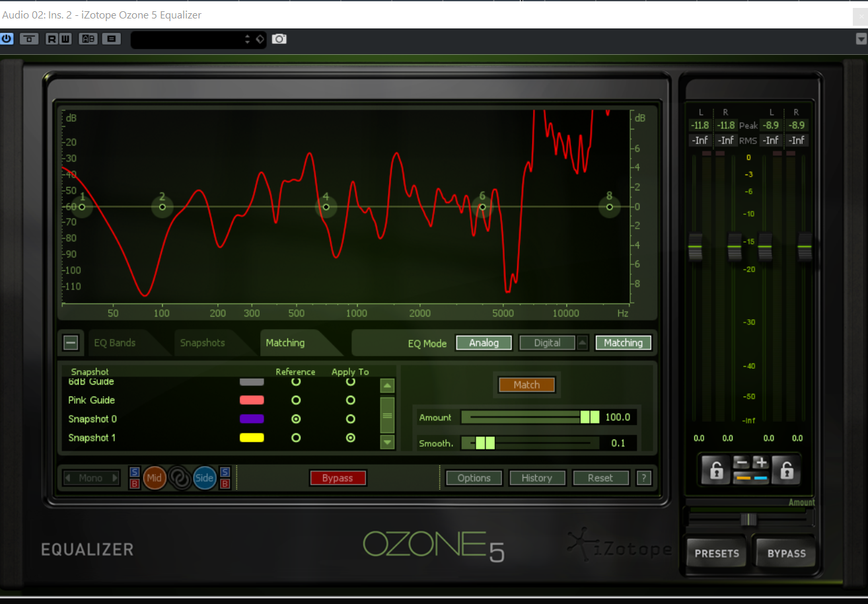Click the Smooth. slider handle
Screen dimensions: 868x604
[485, 443]
